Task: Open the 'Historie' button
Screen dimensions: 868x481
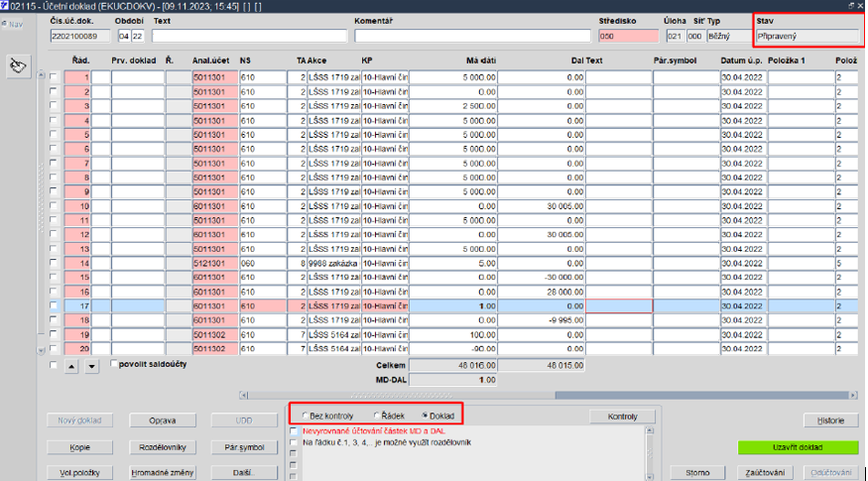Action: 830,421
